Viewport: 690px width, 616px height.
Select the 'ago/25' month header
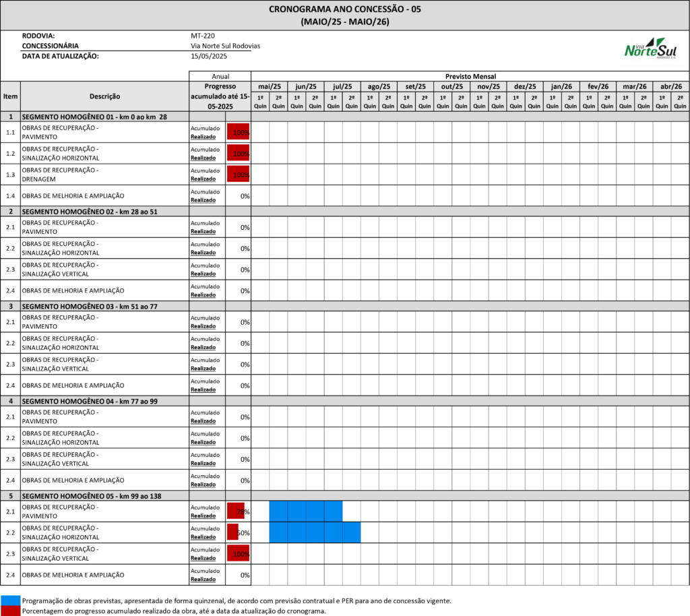[x=379, y=87]
